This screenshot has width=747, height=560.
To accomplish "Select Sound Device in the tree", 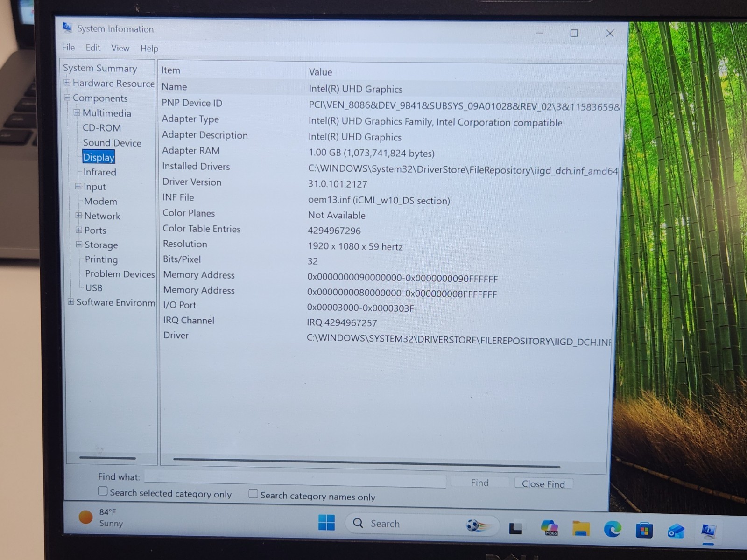I will click(x=112, y=142).
